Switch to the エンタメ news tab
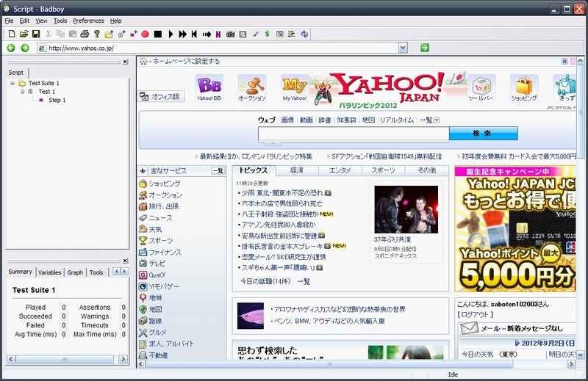The width and height of the screenshot is (588, 381). point(340,170)
